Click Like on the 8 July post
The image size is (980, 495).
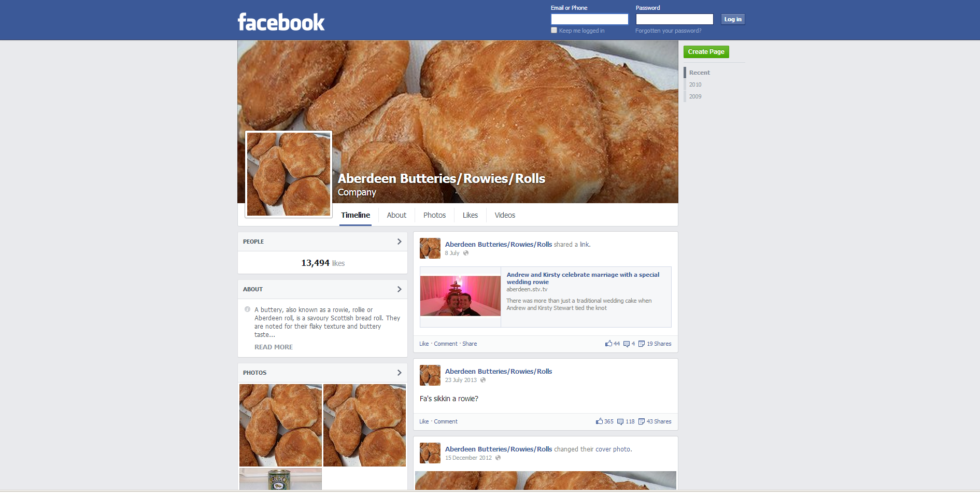pyautogui.click(x=424, y=344)
